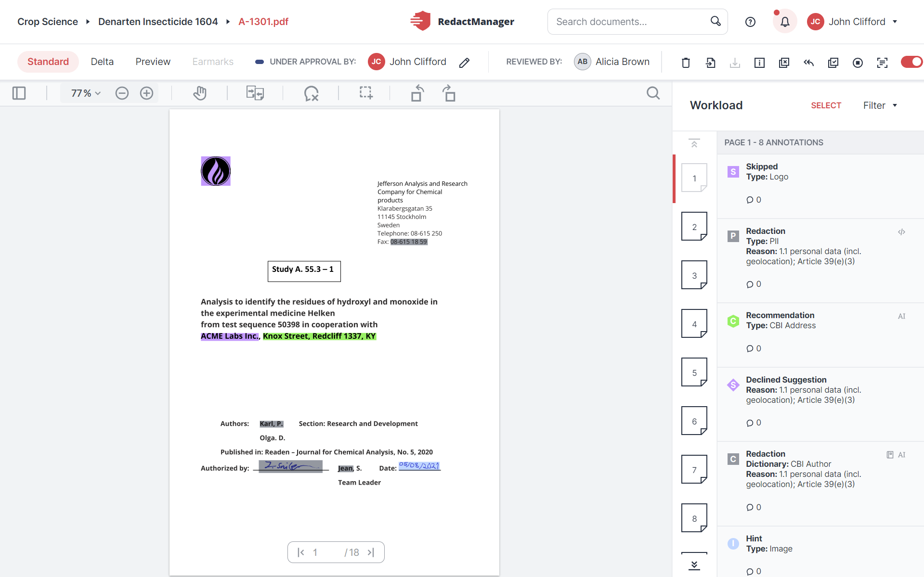Select the Skipped Logo annotation

[x=820, y=186]
